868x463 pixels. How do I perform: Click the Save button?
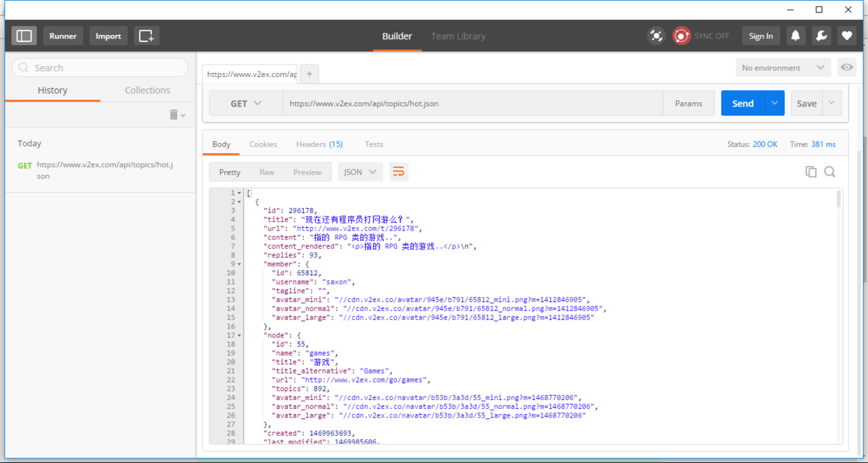(806, 104)
